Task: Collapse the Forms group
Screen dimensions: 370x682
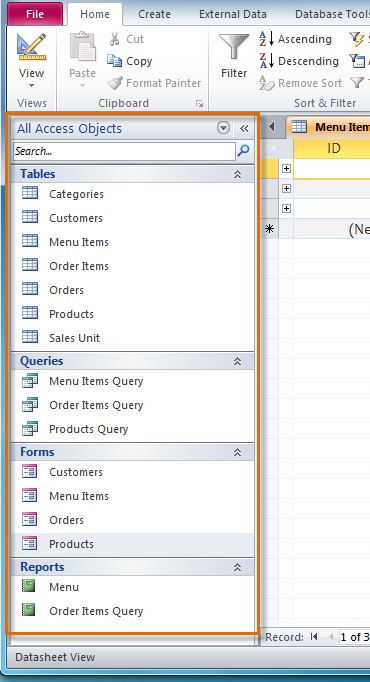Action: point(237,452)
